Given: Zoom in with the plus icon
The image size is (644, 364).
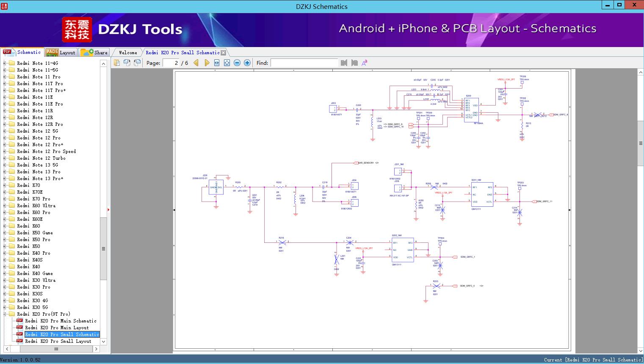Looking at the screenshot, I should pos(247,63).
